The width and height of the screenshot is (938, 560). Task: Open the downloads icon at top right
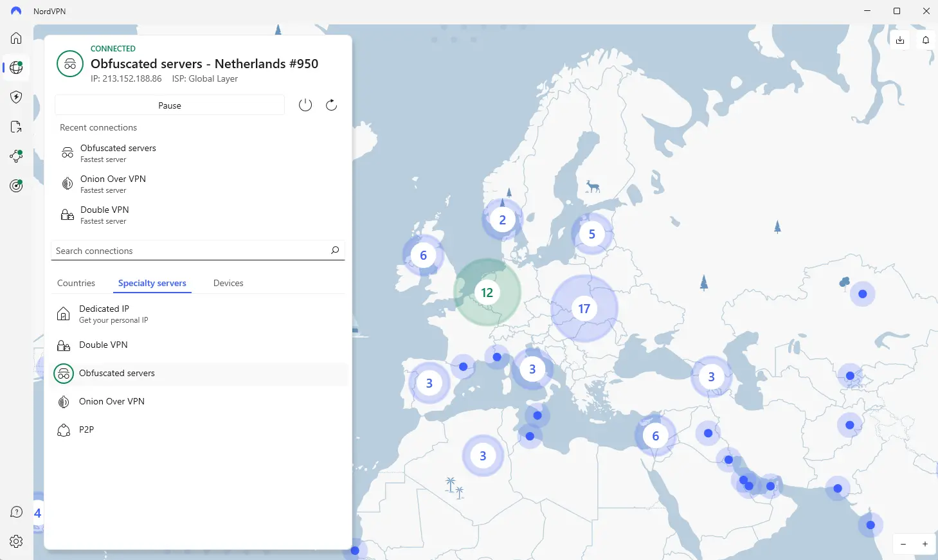click(x=900, y=40)
